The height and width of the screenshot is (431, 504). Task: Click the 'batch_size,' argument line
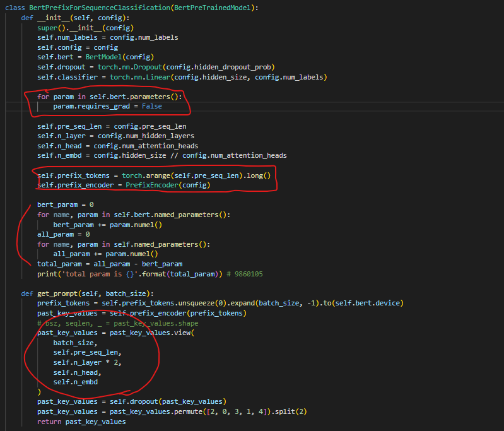click(x=75, y=343)
